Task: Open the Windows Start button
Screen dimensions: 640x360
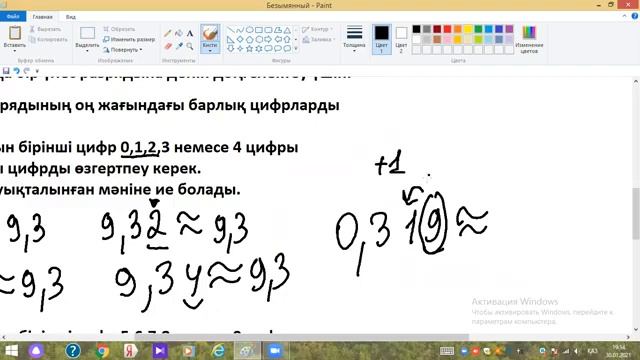Action: [11, 351]
